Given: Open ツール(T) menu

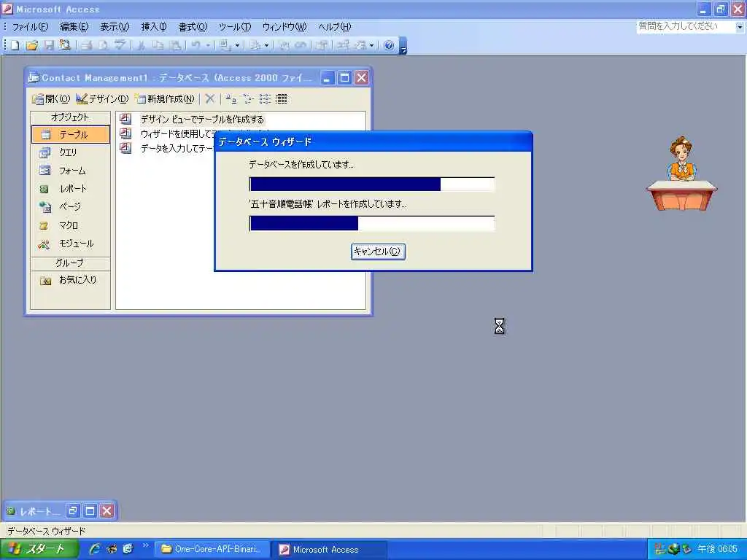Looking at the screenshot, I should point(235,27).
